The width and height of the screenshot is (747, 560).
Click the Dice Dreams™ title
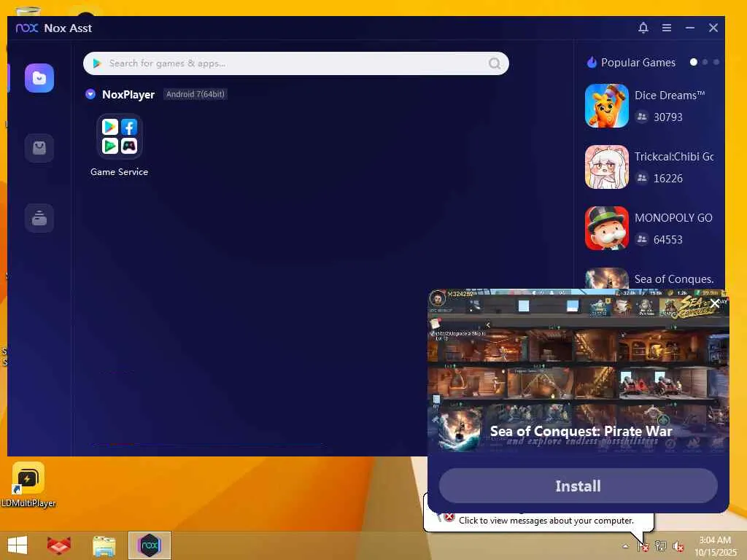point(670,96)
